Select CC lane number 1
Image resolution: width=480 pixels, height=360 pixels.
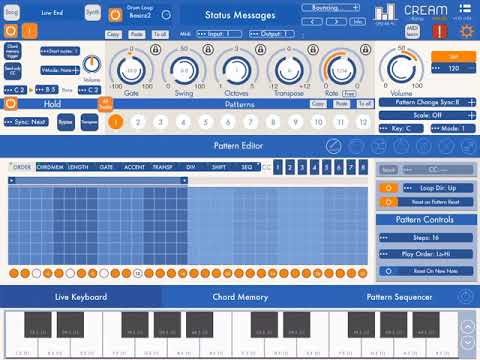[x=278, y=167]
